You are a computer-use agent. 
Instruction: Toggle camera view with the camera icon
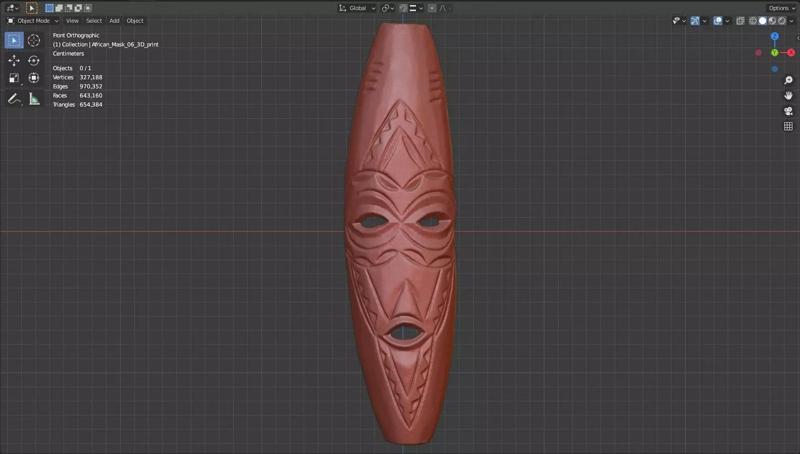click(788, 111)
